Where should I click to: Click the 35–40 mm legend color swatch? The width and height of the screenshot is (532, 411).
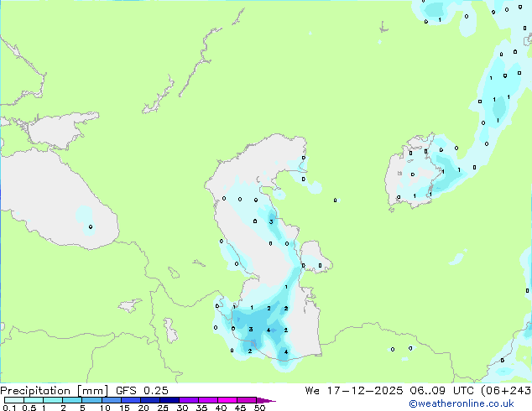[208, 400]
